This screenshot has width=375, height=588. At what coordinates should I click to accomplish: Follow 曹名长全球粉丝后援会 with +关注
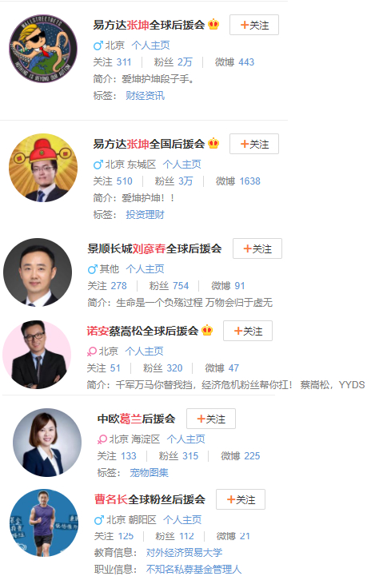coord(241,499)
